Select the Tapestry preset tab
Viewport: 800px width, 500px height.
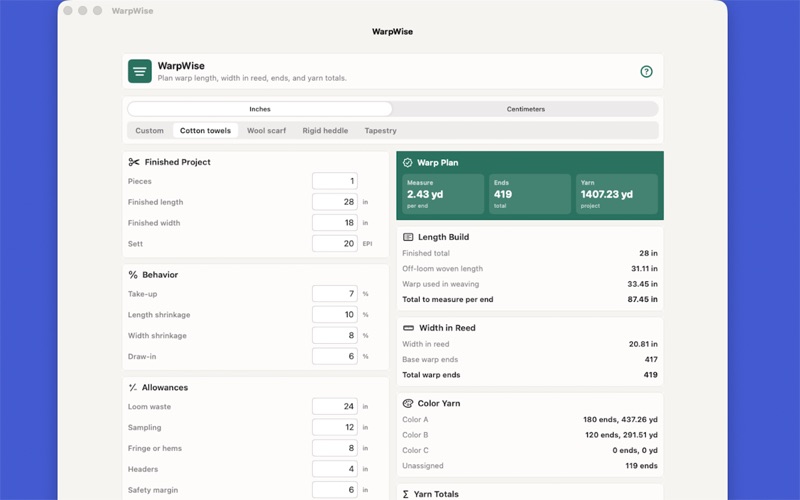click(x=380, y=131)
